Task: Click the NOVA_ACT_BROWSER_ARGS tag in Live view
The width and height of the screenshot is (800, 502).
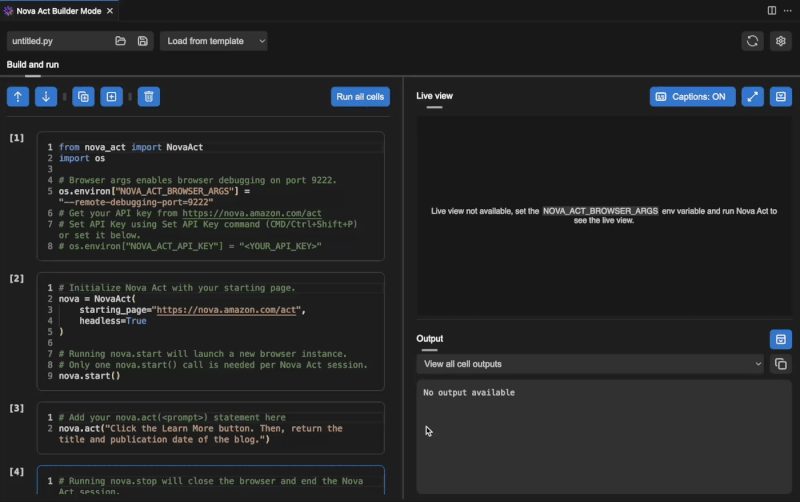Action: tap(600, 211)
